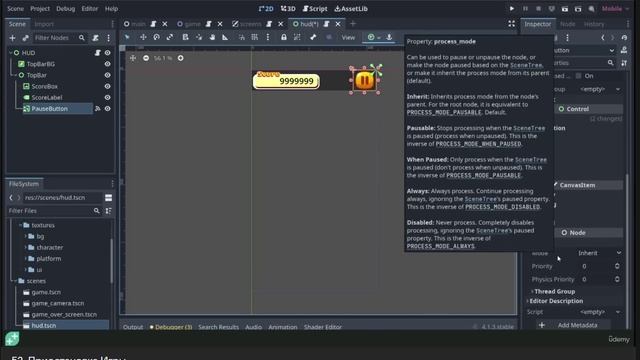Expand the Editor Description section
The height and width of the screenshot is (360, 640).
click(x=555, y=301)
